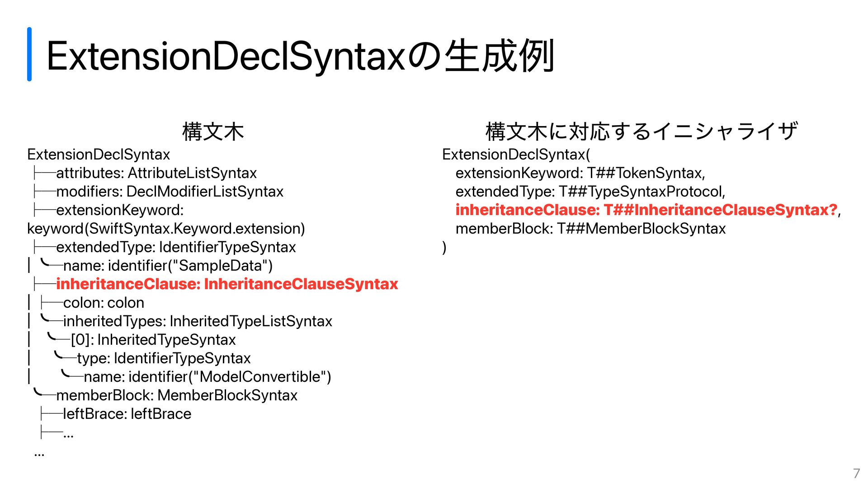Click name: identifier("ModelConvertible") row

click(x=208, y=377)
